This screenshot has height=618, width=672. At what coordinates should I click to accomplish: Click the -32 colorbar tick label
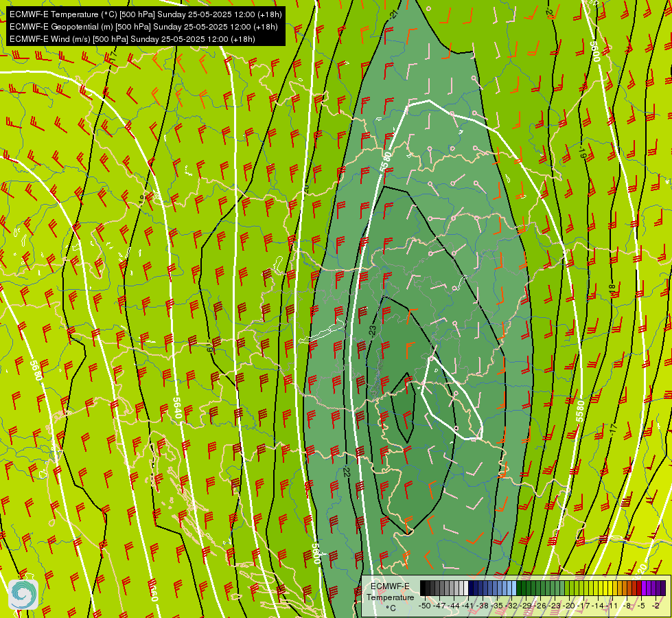[x=511, y=606]
